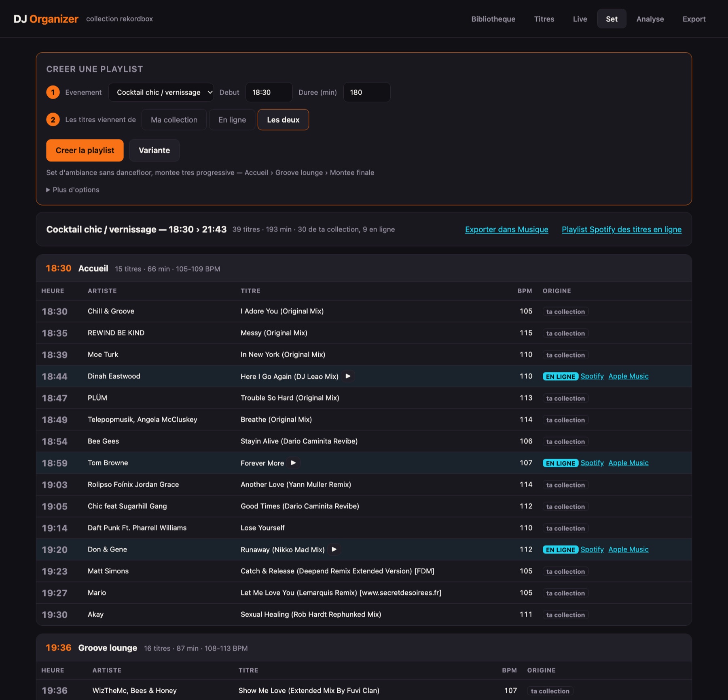Image resolution: width=728 pixels, height=700 pixels.
Task: Click Creer la playlist button
Action: coord(85,151)
